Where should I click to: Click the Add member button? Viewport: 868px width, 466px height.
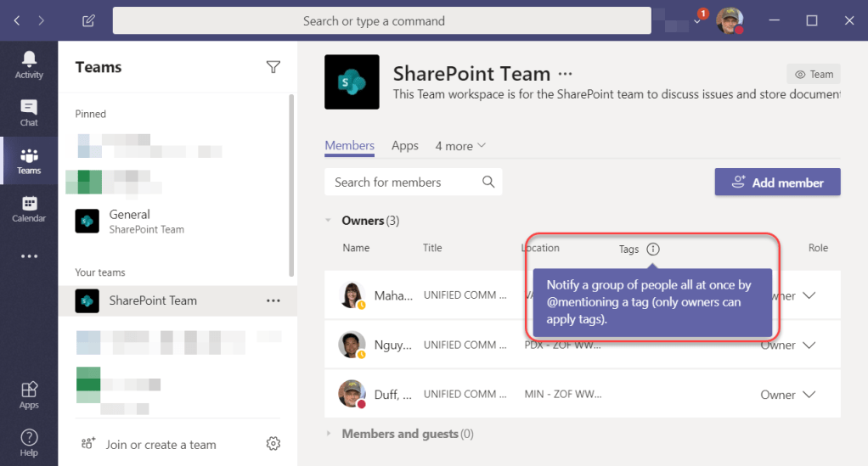[x=777, y=182]
